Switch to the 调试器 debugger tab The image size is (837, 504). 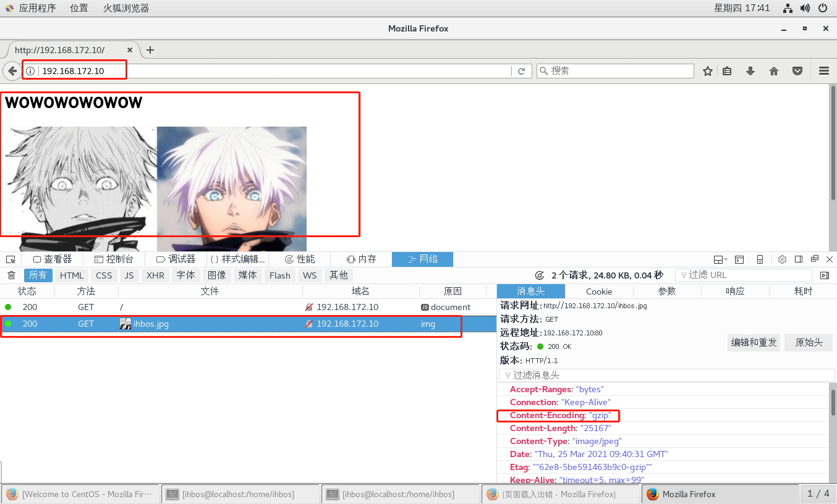tap(176, 259)
